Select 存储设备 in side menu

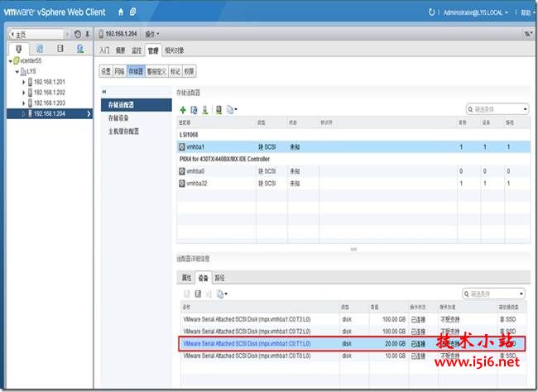(118, 118)
